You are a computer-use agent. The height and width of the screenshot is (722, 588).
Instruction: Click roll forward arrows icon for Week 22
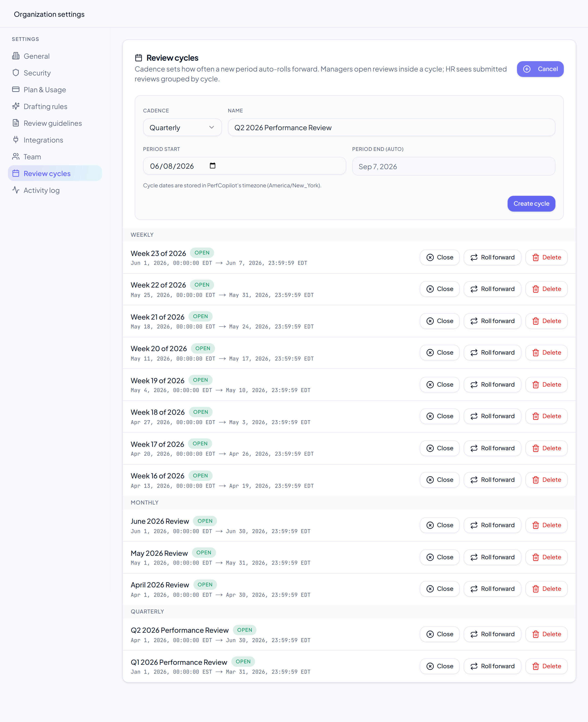click(474, 289)
